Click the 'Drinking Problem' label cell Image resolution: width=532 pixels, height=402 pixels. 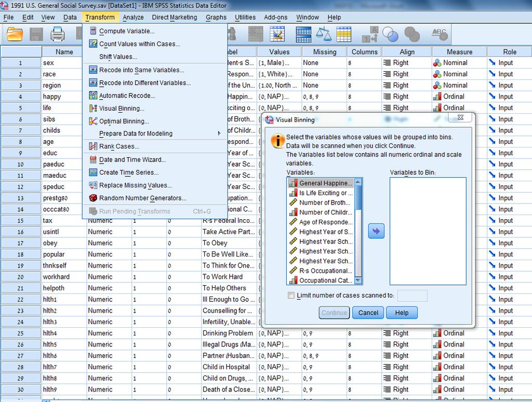tap(229, 333)
